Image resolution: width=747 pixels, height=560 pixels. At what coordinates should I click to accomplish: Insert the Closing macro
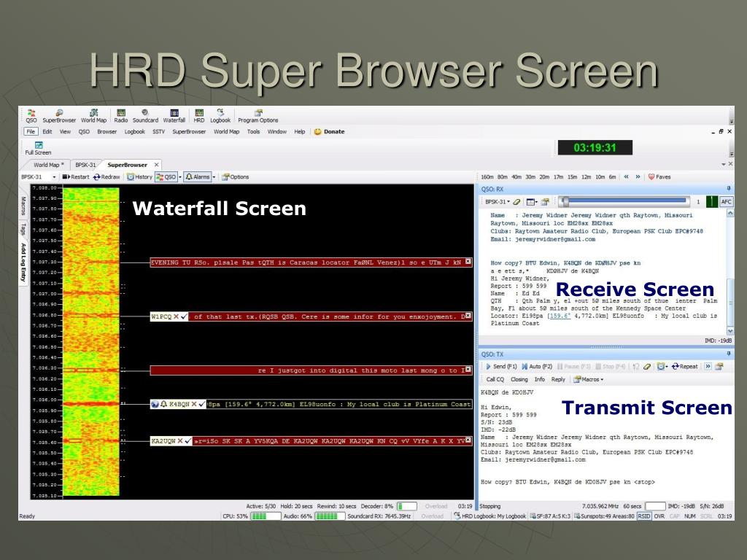click(519, 379)
